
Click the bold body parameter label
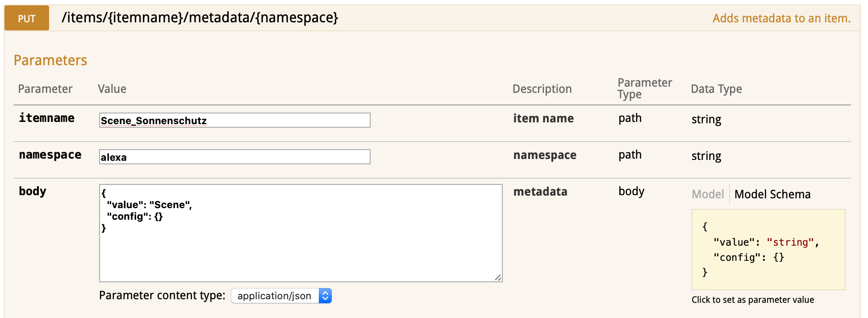tap(33, 191)
